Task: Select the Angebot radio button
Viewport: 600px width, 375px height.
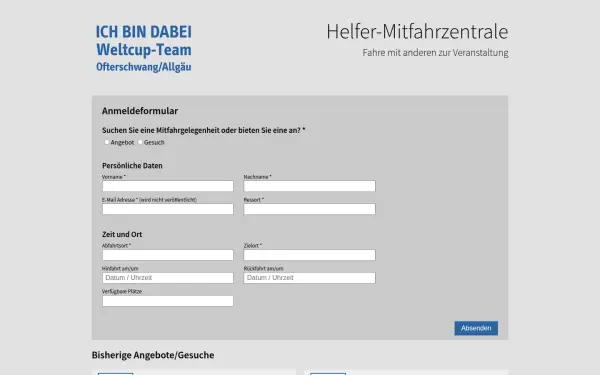Action: coord(107,142)
